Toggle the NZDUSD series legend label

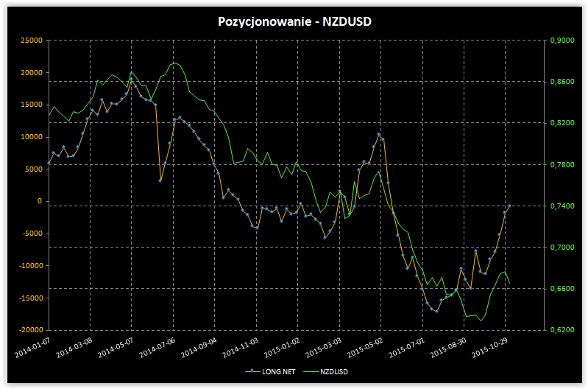336,372
